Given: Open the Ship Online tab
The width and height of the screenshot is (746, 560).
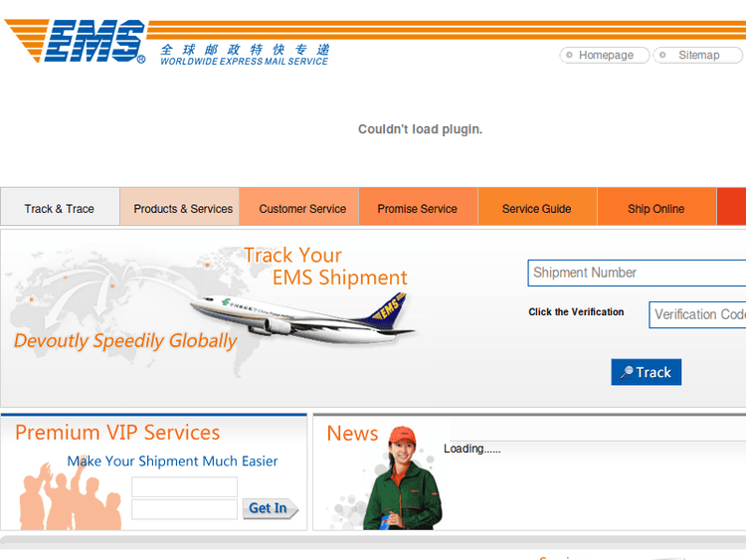Looking at the screenshot, I should click(656, 209).
